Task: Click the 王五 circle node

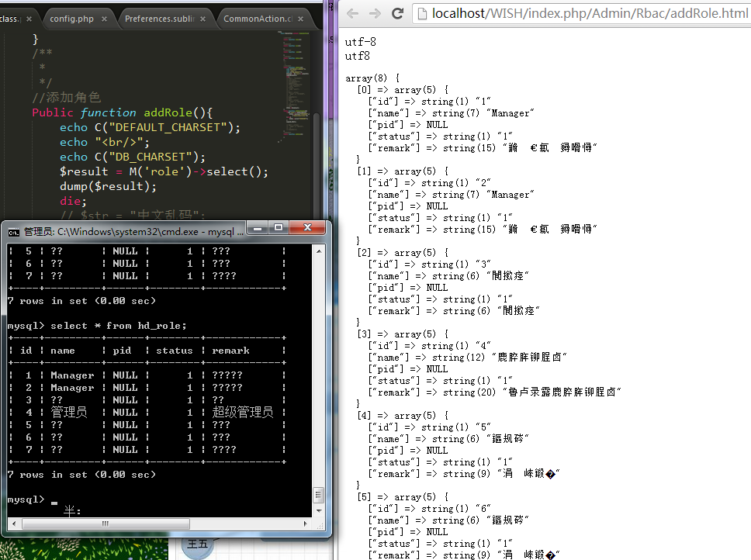Action: click(x=198, y=544)
